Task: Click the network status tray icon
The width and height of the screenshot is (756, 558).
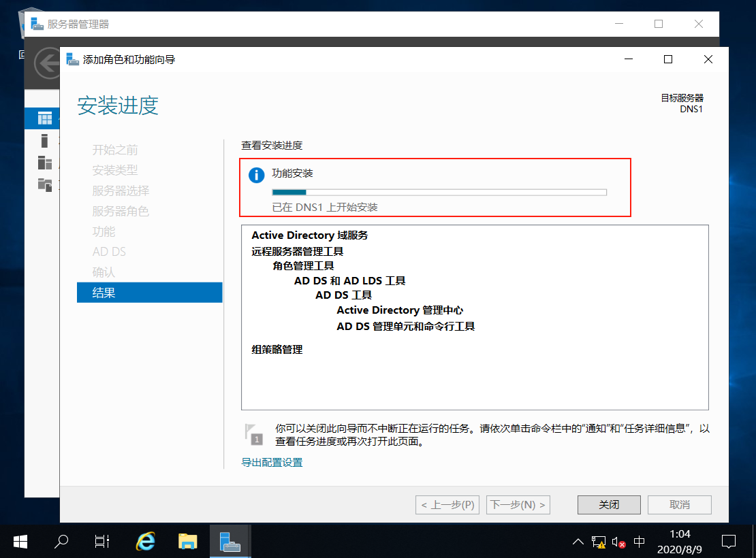Action: pyautogui.click(x=599, y=542)
